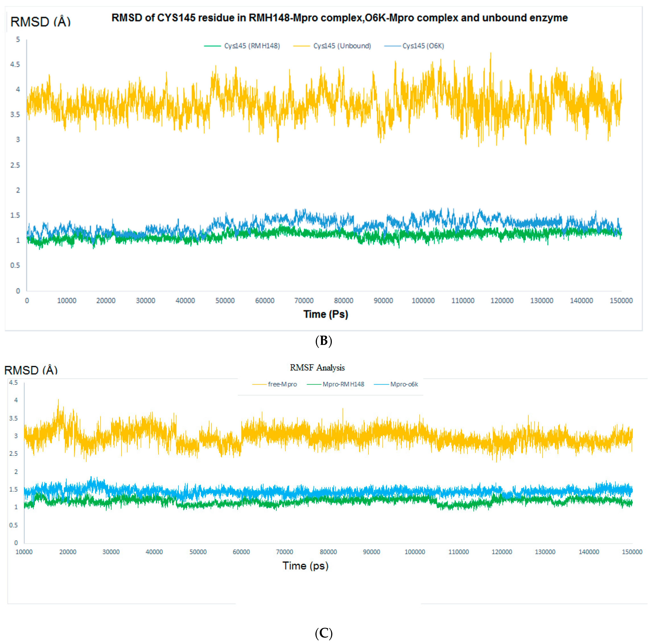Click the 2.5 tick on top chart y-axis
Image resolution: width=656 pixels, height=644 pixels.
(15, 165)
